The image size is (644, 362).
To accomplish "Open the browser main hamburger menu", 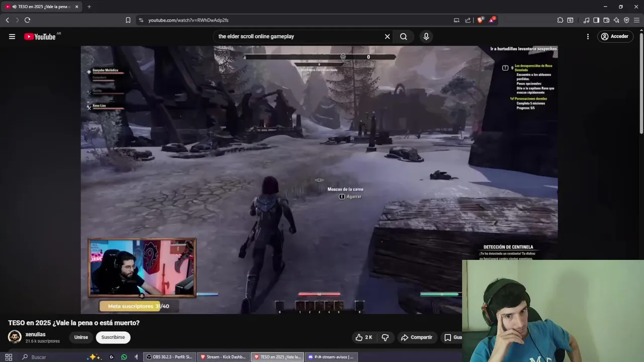I will pyautogui.click(x=636, y=20).
